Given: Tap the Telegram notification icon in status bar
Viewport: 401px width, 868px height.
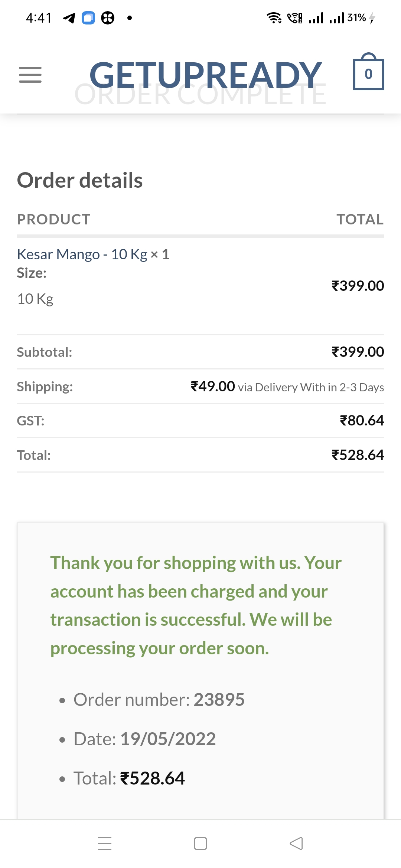Looking at the screenshot, I should [x=69, y=18].
